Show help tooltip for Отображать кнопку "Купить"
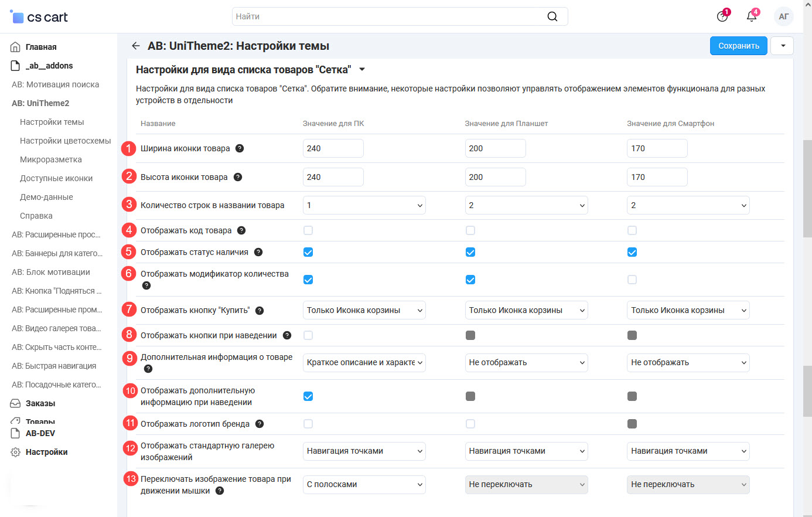812x517 pixels. 260,311
